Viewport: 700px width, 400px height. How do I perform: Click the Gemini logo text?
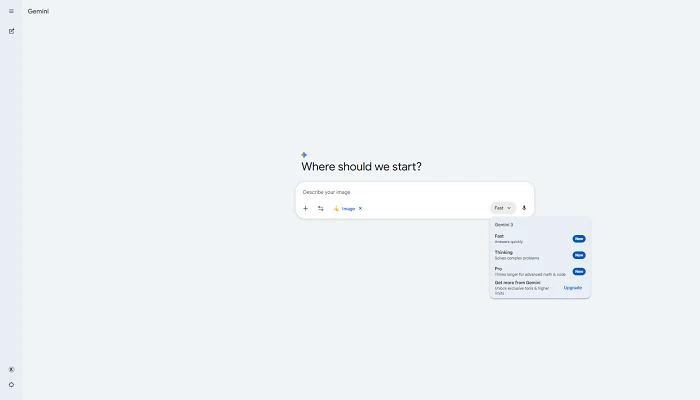(38, 11)
